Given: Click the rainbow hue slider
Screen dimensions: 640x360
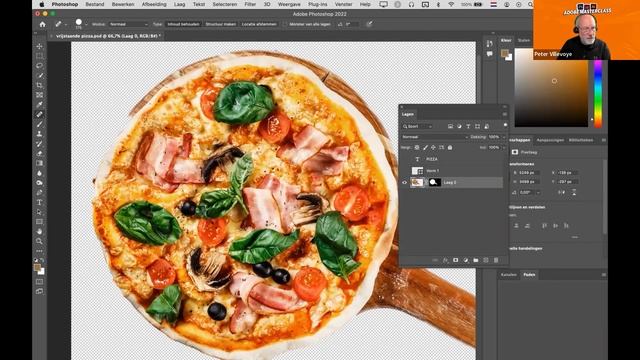Looking at the screenshot, I should click(598, 93).
